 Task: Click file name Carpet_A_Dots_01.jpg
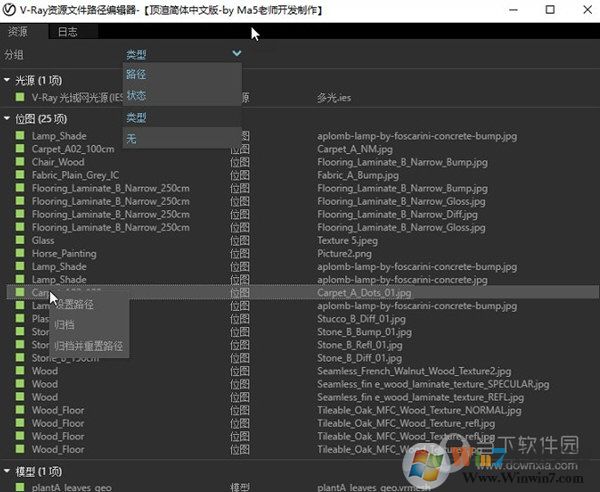click(364, 293)
